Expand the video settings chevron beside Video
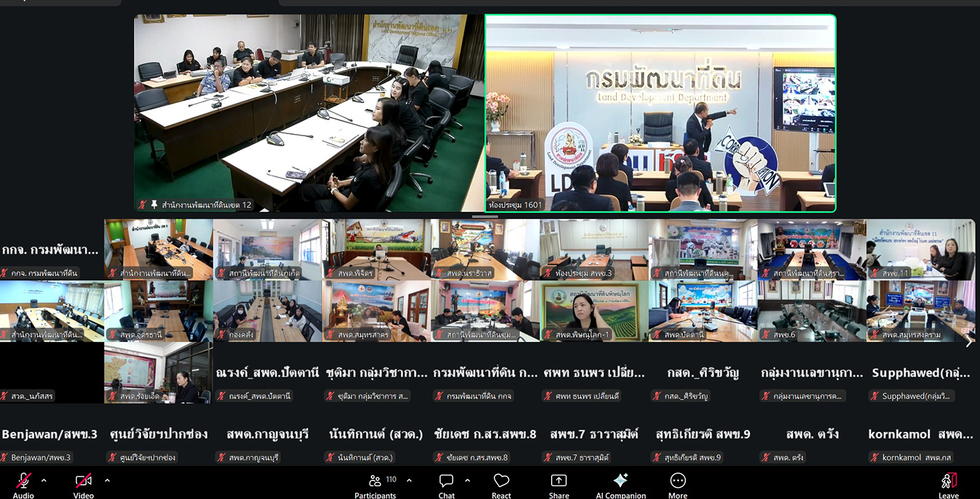The height and width of the screenshot is (499, 980). pyautogui.click(x=107, y=480)
